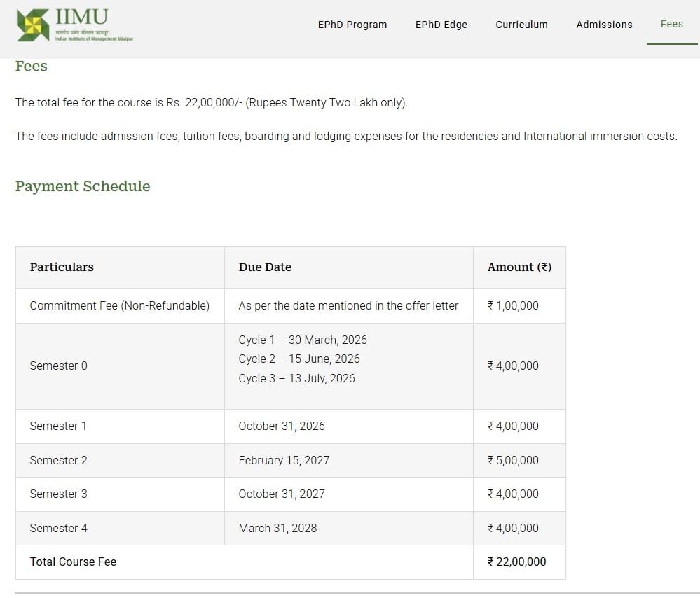
Task: Select the Cycle 1 due date text
Action: [303, 340]
